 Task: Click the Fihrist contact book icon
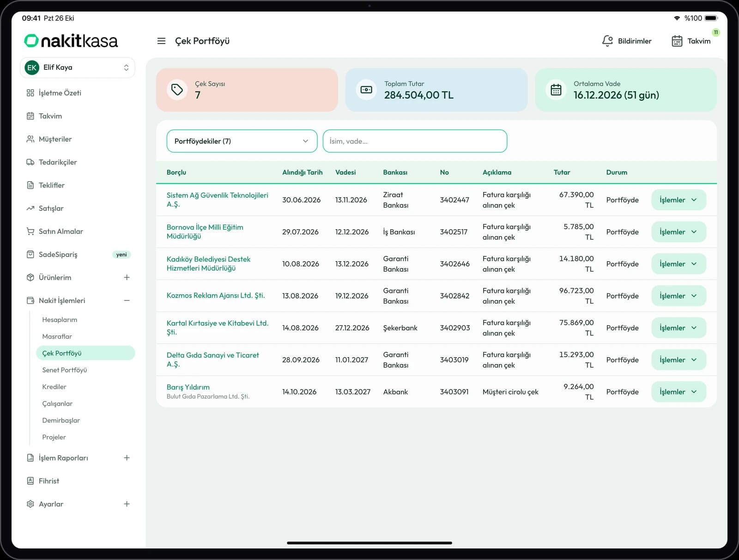[x=30, y=481]
